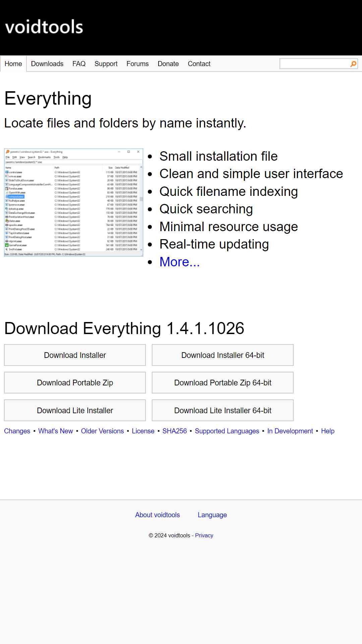This screenshot has height=644, width=362.
Task: Click Download Portable Zip button
Action: click(75, 383)
